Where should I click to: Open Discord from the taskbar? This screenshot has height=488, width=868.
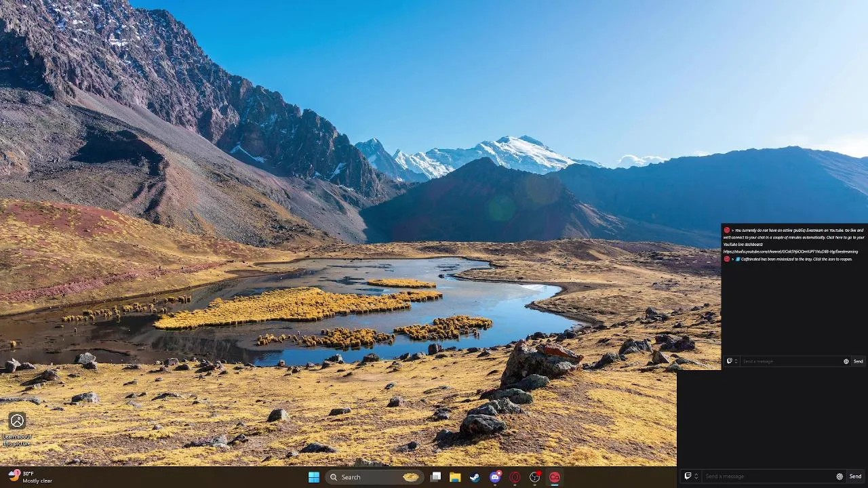point(495,477)
